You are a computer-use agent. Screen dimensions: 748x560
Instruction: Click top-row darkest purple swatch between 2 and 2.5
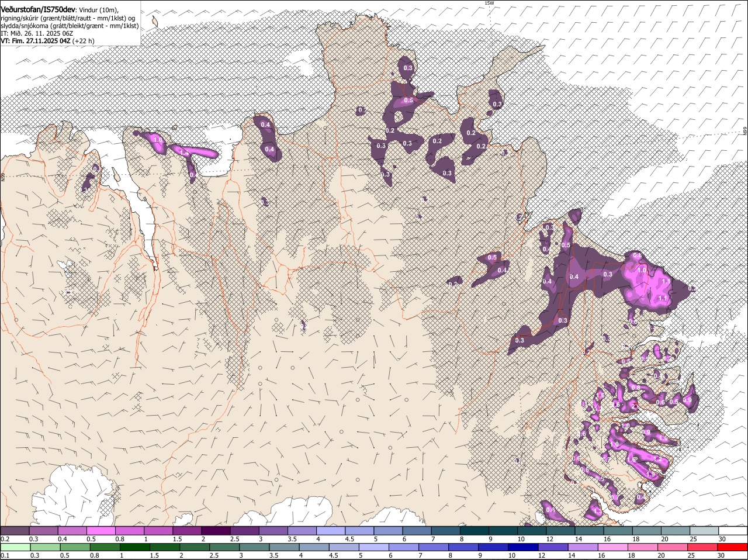(216, 530)
